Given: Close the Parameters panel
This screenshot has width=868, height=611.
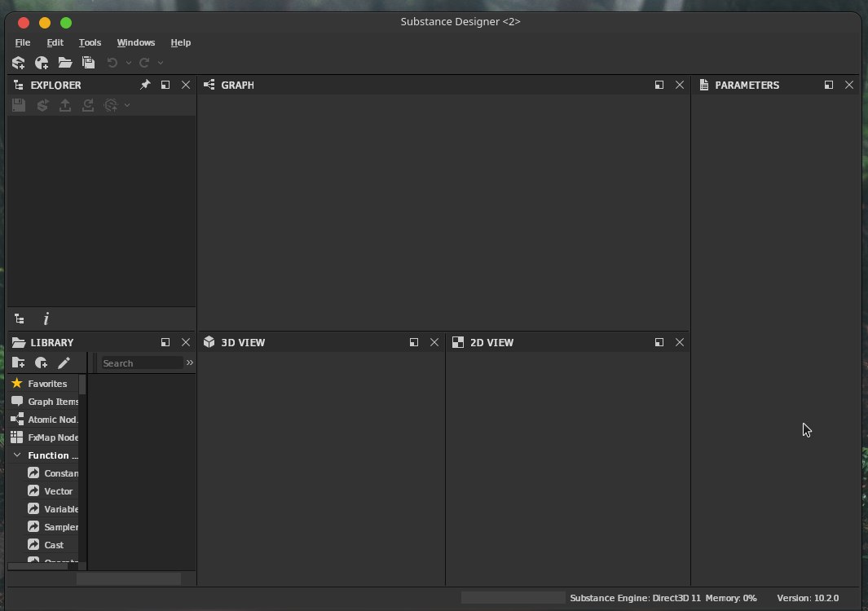Looking at the screenshot, I should click(x=848, y=85).
